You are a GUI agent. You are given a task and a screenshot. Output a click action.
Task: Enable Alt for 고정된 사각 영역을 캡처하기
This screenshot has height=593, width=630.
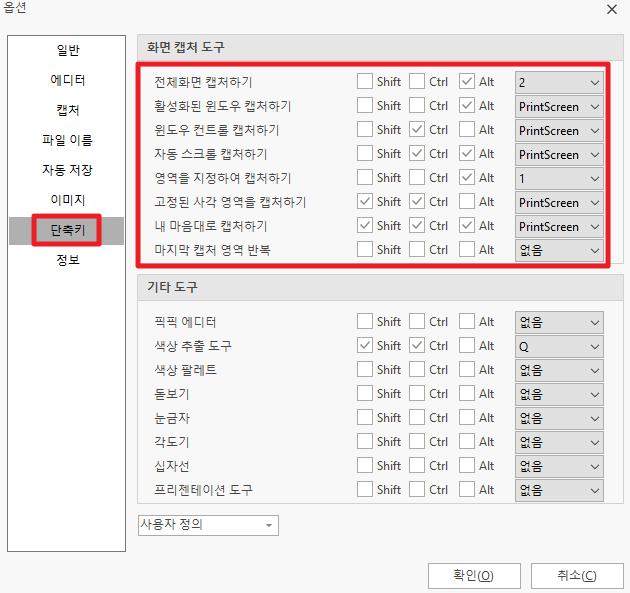[467, 201]
